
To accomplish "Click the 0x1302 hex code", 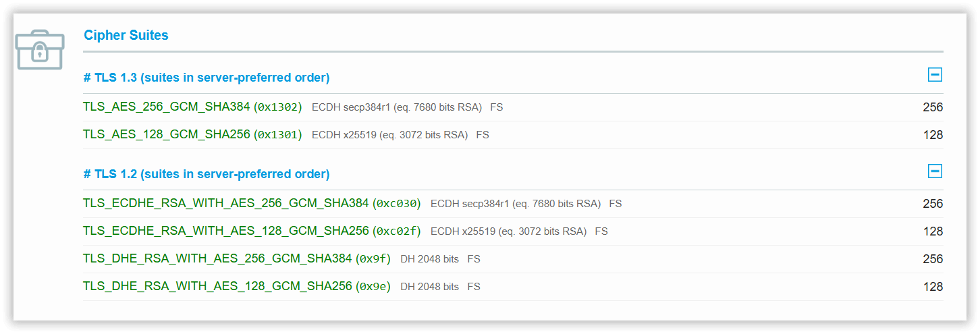I will coord(278,107).
